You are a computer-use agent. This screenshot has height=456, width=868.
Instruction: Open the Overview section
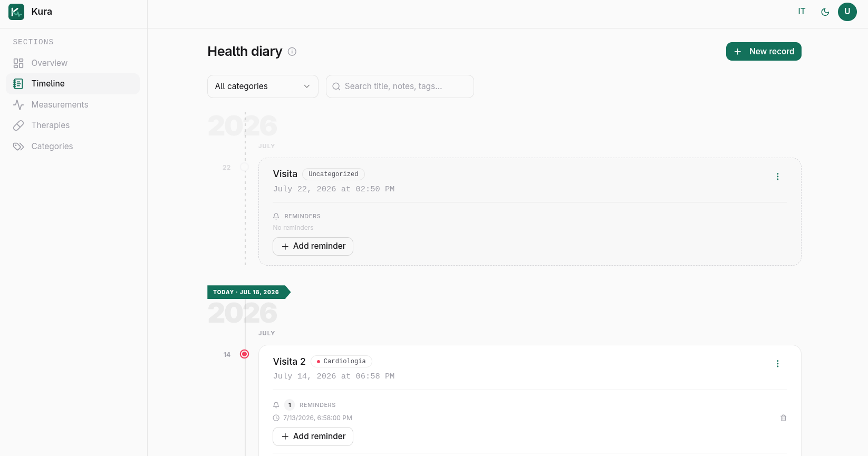point(73,63)
